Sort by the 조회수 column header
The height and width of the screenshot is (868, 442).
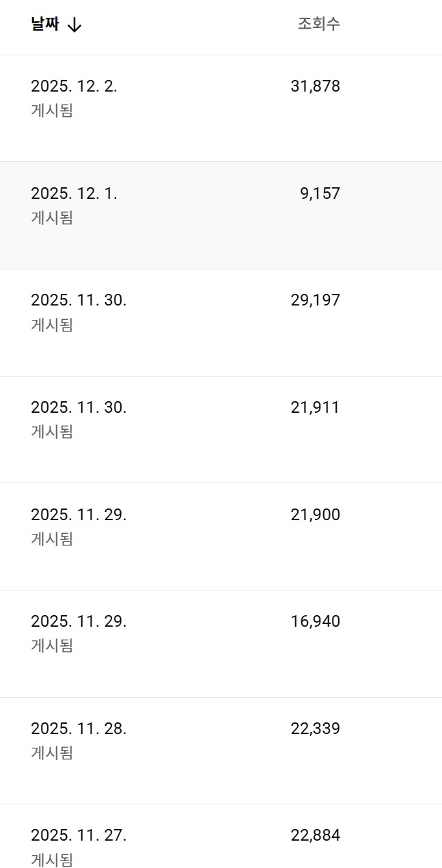pyautogui.click(x=318, y=24)
